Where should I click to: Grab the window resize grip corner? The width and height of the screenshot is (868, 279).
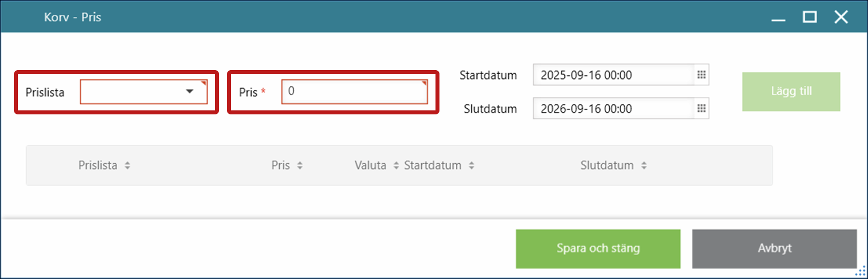(860, 272)
